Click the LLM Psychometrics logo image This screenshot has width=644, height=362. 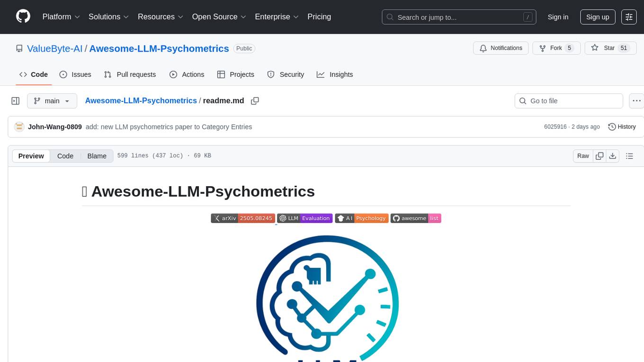point(326,299)
